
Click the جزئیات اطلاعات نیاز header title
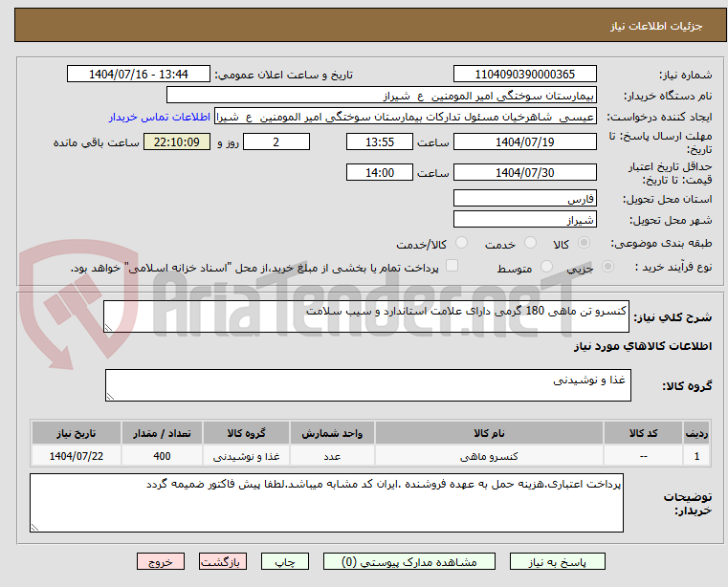click(656, 26)
